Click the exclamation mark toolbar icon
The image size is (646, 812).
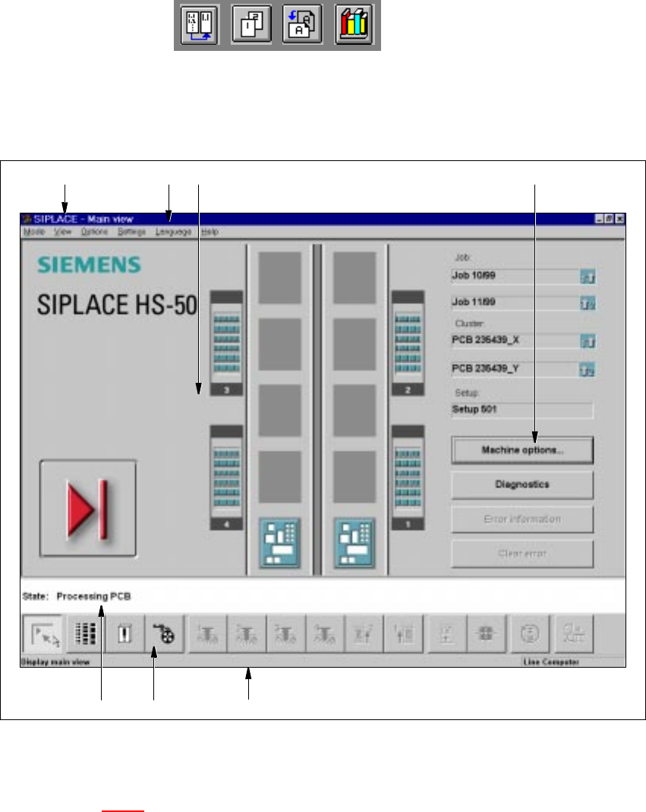[124, 633]
